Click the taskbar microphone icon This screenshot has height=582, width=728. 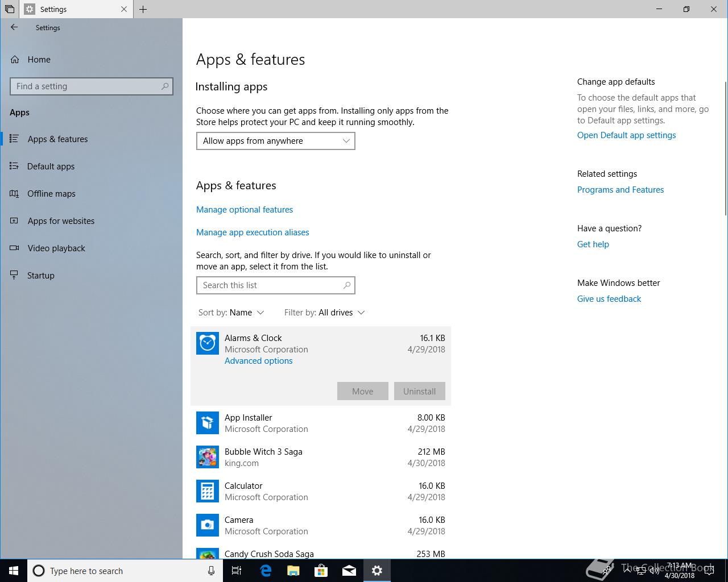[211, 571]
